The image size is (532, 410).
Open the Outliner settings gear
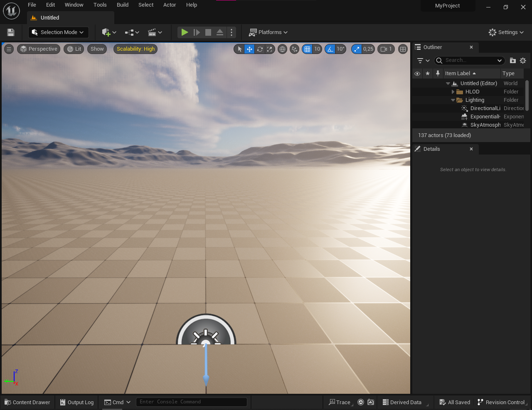[x=523, y=61]
